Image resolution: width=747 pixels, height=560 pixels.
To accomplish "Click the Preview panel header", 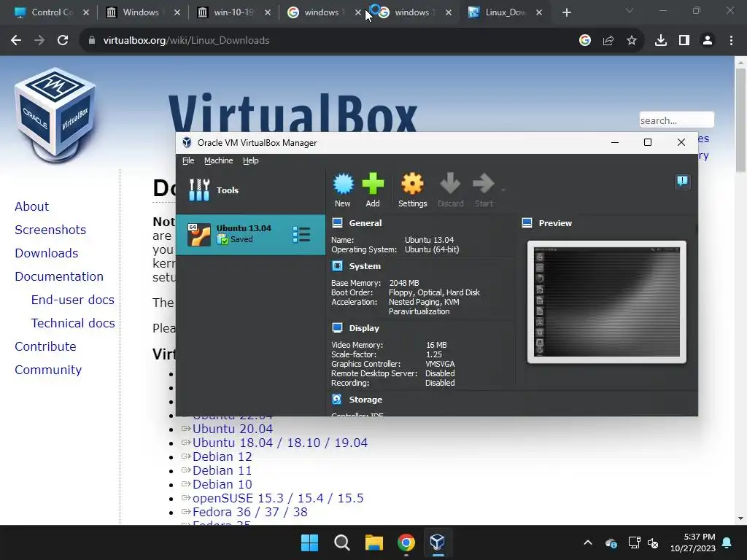I will coord(555,223).
